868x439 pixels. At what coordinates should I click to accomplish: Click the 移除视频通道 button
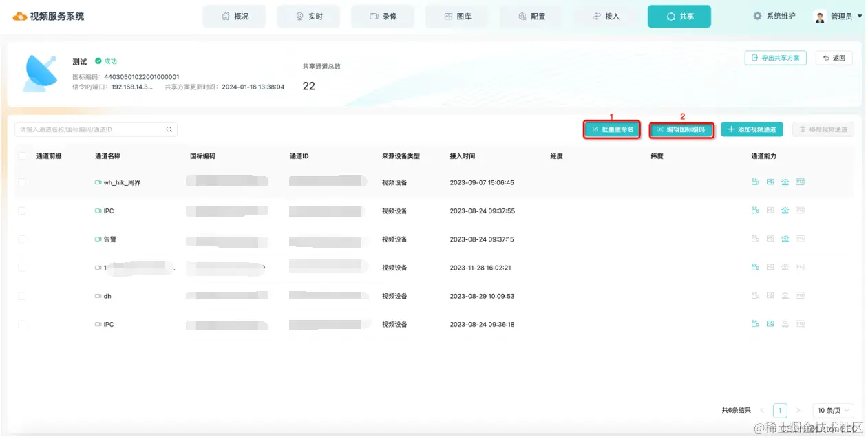(x=823, y=129)
